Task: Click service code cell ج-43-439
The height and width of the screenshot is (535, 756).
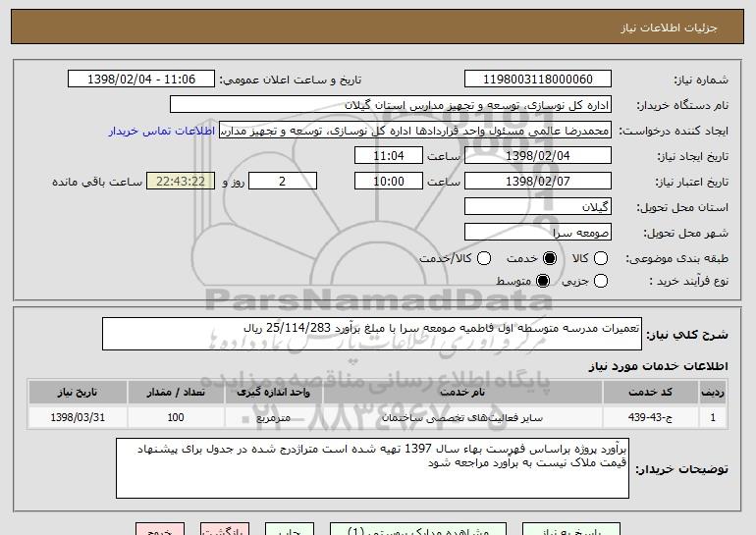Action: 650,417
